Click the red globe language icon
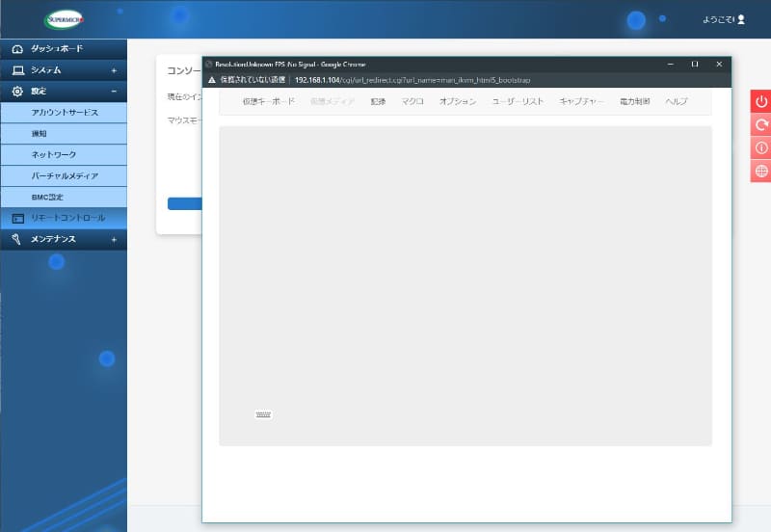The width and height of the screenshot is (771, 532). (761, 172)
